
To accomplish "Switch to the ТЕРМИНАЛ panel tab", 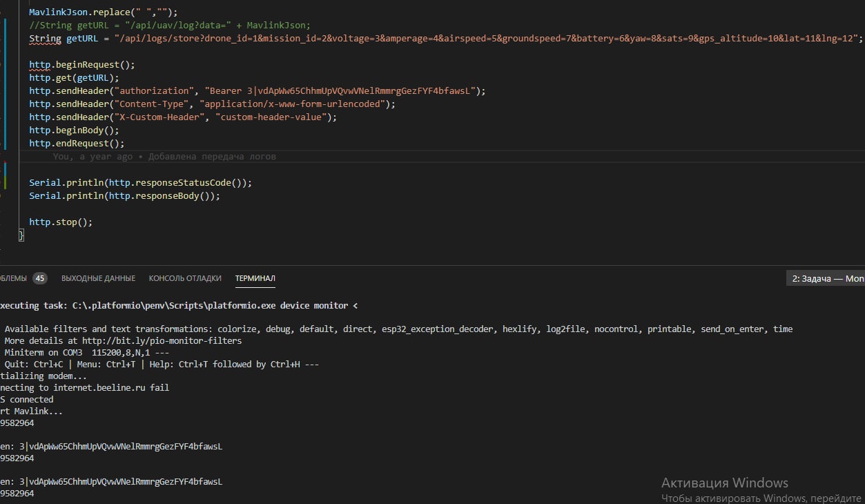I will pos(255,278).
